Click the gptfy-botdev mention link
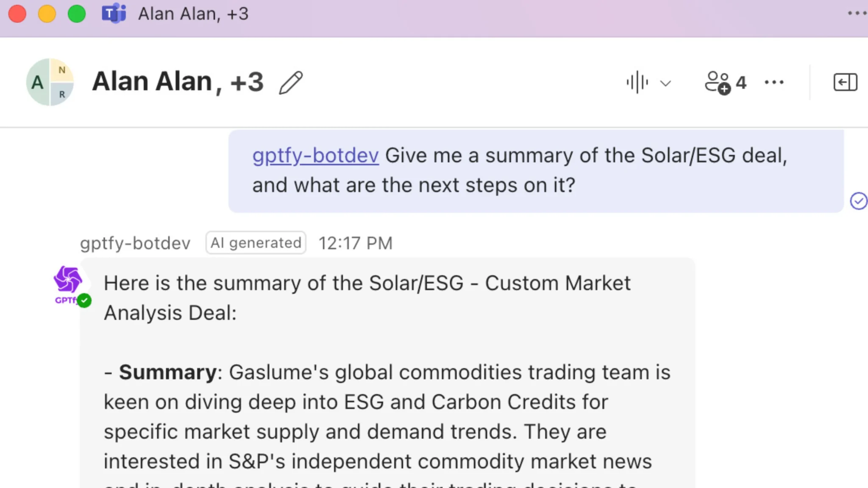The image size is (868, 488). pyautogui.click(x=315, y=155)
